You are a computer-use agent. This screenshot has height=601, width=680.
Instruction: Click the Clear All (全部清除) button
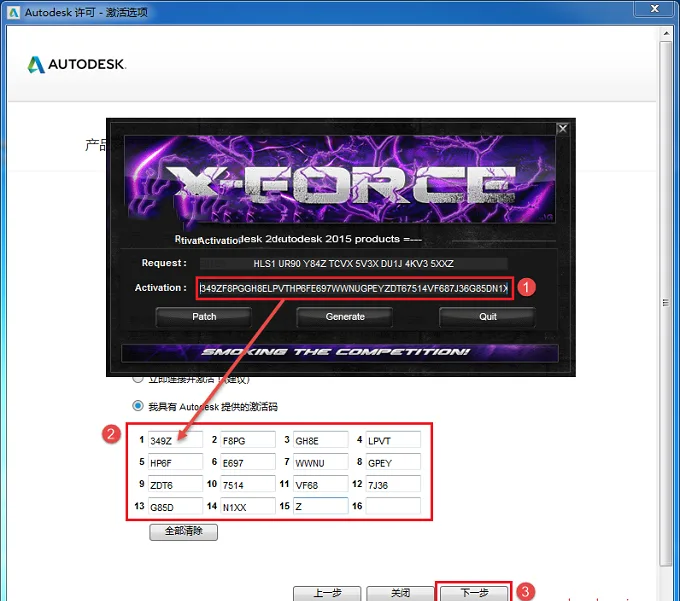point(183,532)
